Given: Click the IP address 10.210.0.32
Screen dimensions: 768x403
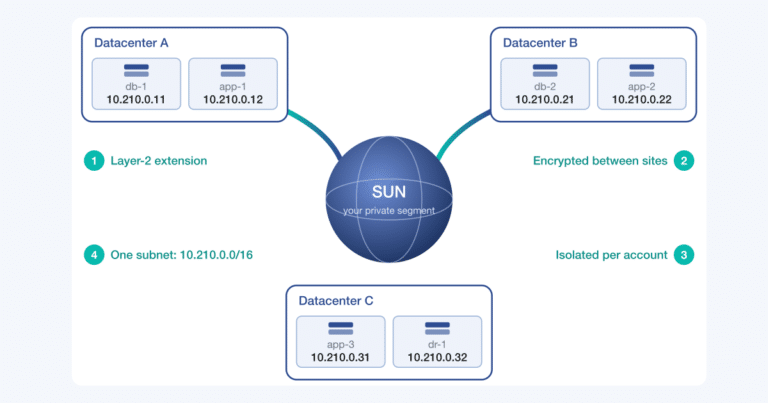Looking at the screenshot, I should [437, 357].
